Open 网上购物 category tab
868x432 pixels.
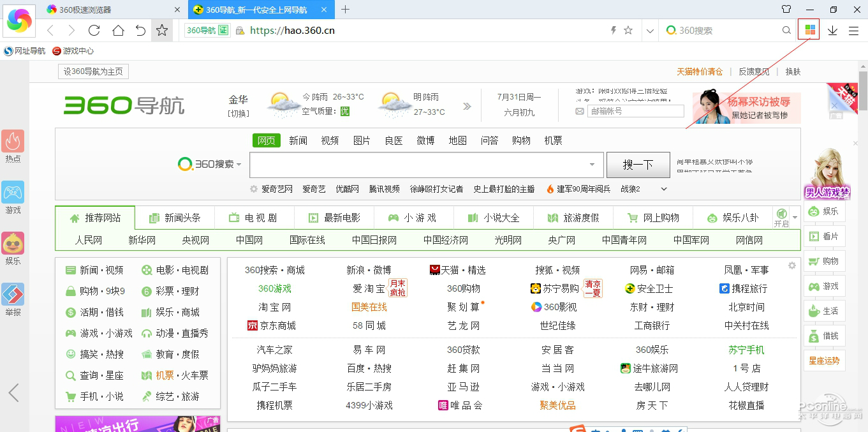click(653, 218)
